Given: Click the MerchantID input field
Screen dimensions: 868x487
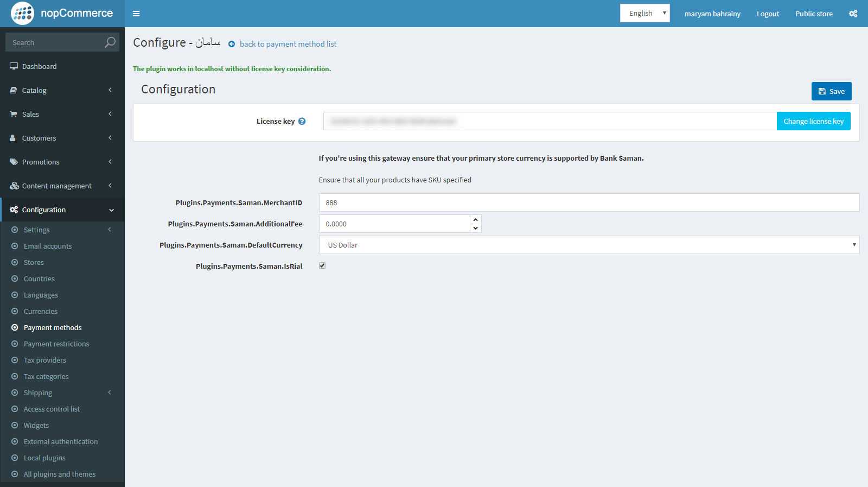Looking at the screenshot, I should (x=589, y=203).
